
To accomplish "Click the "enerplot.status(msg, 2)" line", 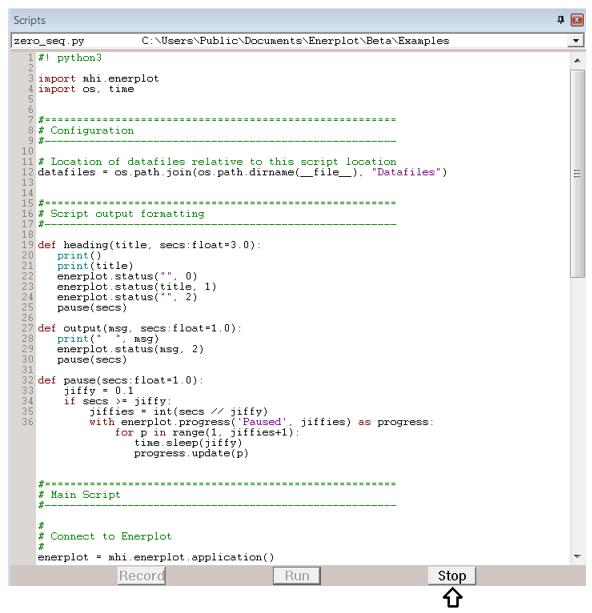I will 130,349.
